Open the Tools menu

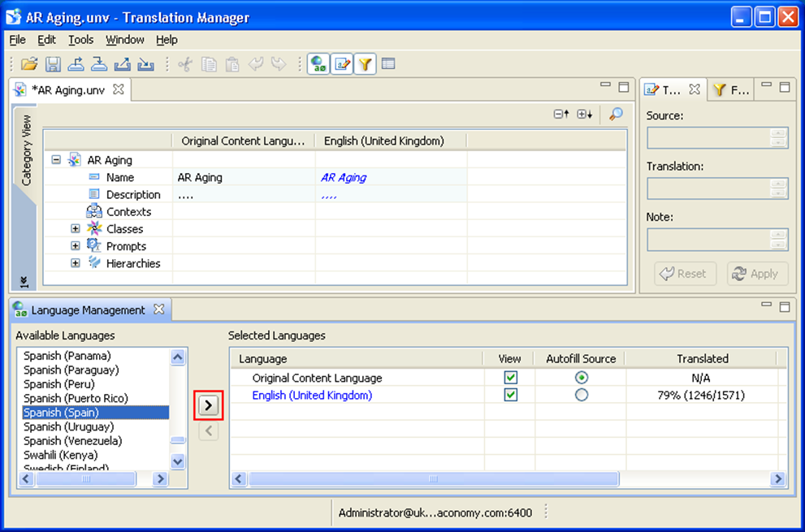click(x=80, y=40)
